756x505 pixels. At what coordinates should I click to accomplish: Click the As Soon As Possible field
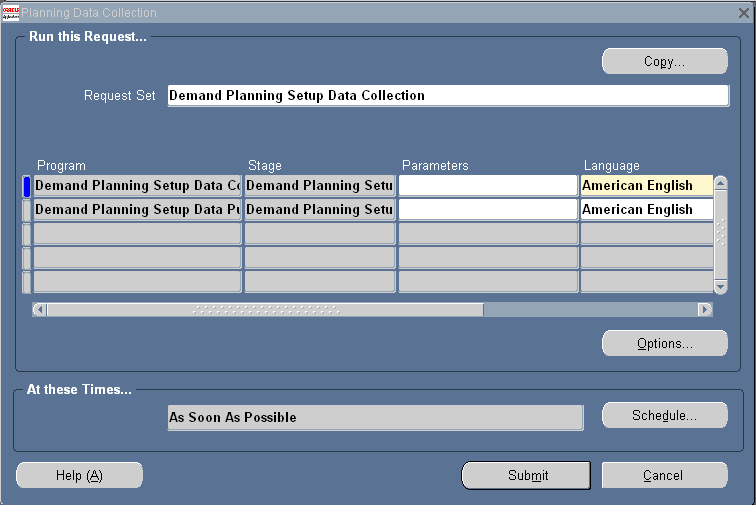pyautogui.click(x=376, y=418)
